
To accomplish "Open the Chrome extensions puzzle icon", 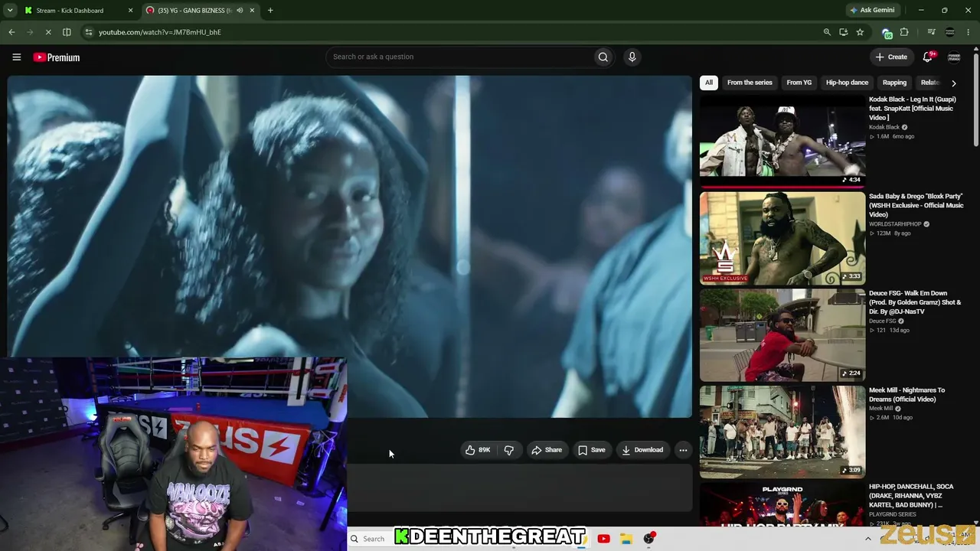I will pos(904,32).
